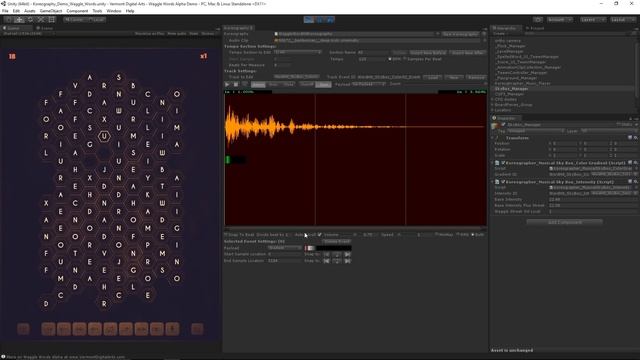The height and width of the screenshot is (360, 640).
Task: Toggle Skybox_Manager active checkbox in Inspector
Action: coord(503,124)
